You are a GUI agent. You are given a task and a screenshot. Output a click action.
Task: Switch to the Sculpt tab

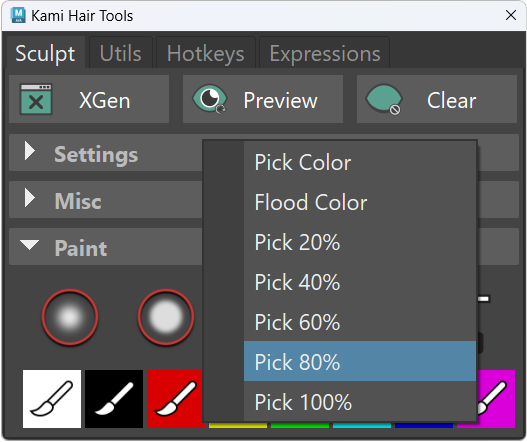(x=45, y=53)
